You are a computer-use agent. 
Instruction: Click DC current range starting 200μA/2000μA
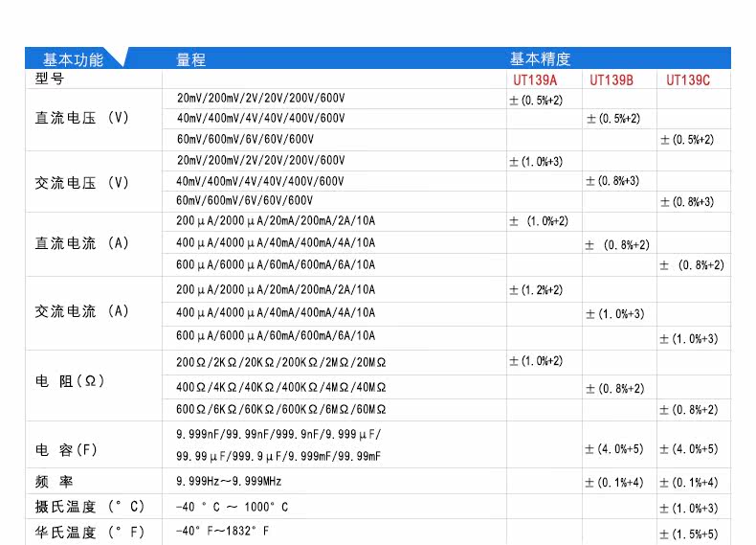point(276,221)
